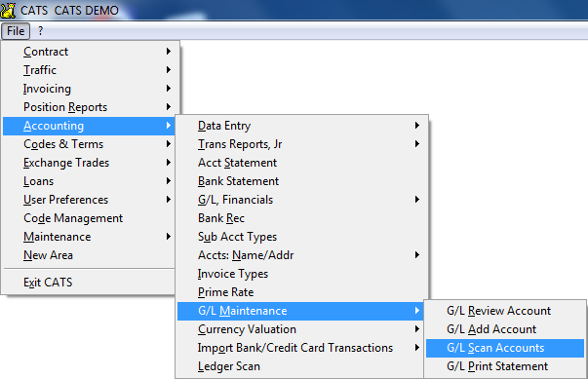Open the Loans submenu
Viewport: 588px width, 379px height.
coord(89,181)
